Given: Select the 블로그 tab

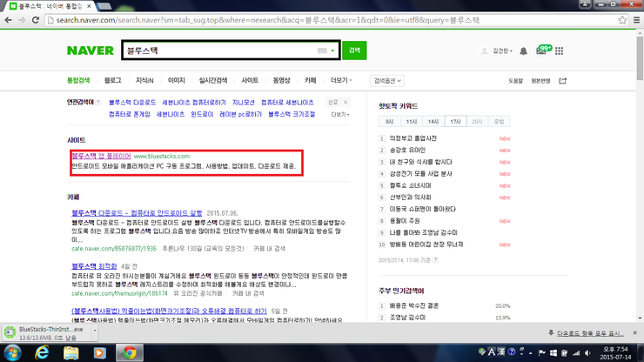Looking at the screenshot, I should coord(112,81).
